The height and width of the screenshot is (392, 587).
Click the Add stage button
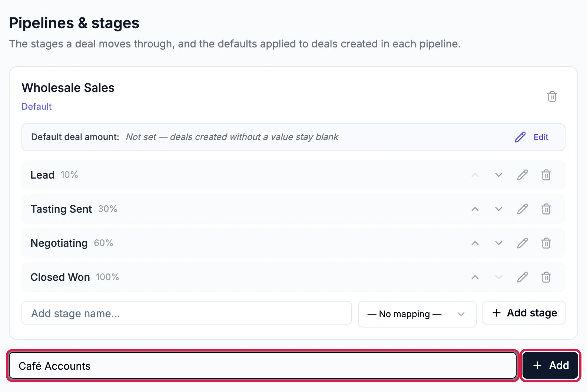(524, 313)
